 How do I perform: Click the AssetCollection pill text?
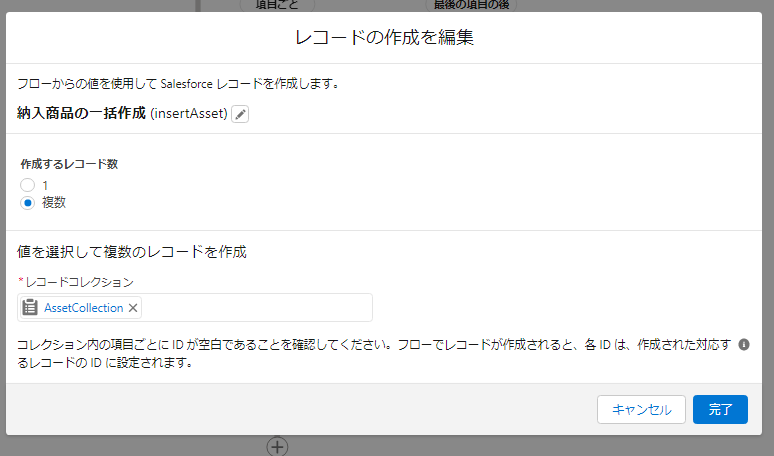coord(83,308)
